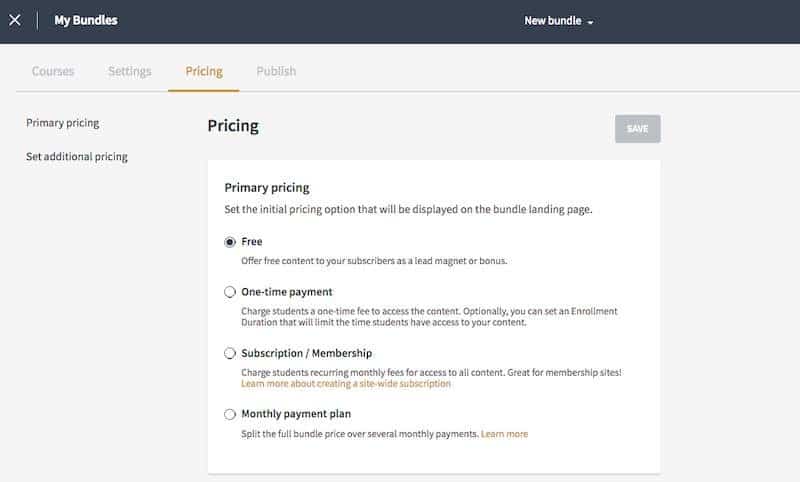
Task: Select the Subscription / Membership radio button
Action: point(230,353)
